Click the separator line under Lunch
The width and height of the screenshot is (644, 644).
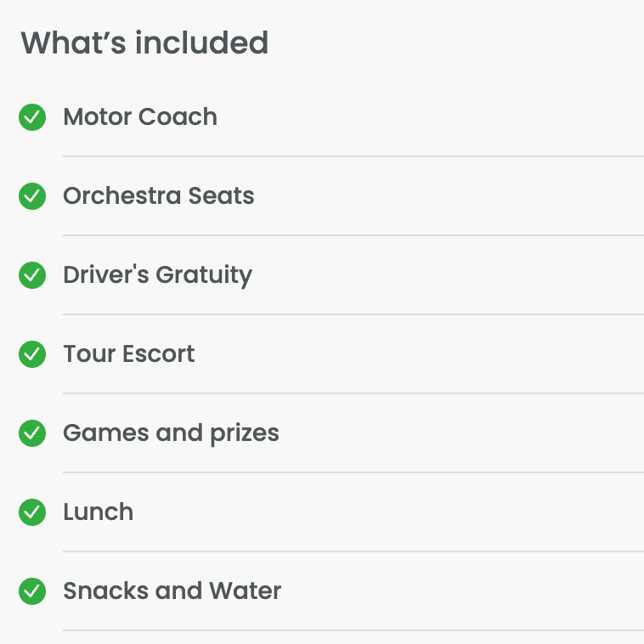point(353,551)
